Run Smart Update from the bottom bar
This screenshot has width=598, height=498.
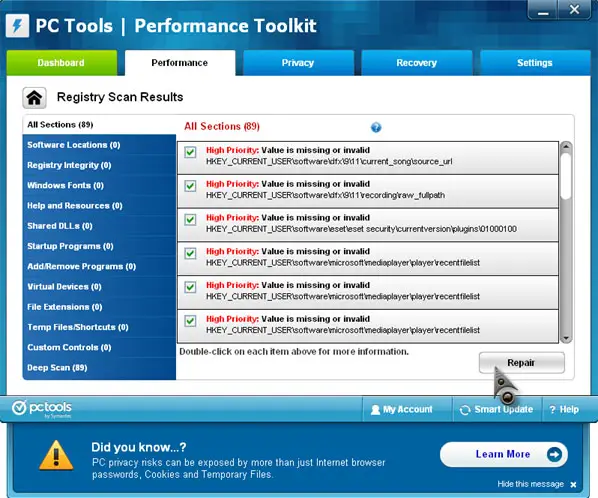click(x=497, y=410)
